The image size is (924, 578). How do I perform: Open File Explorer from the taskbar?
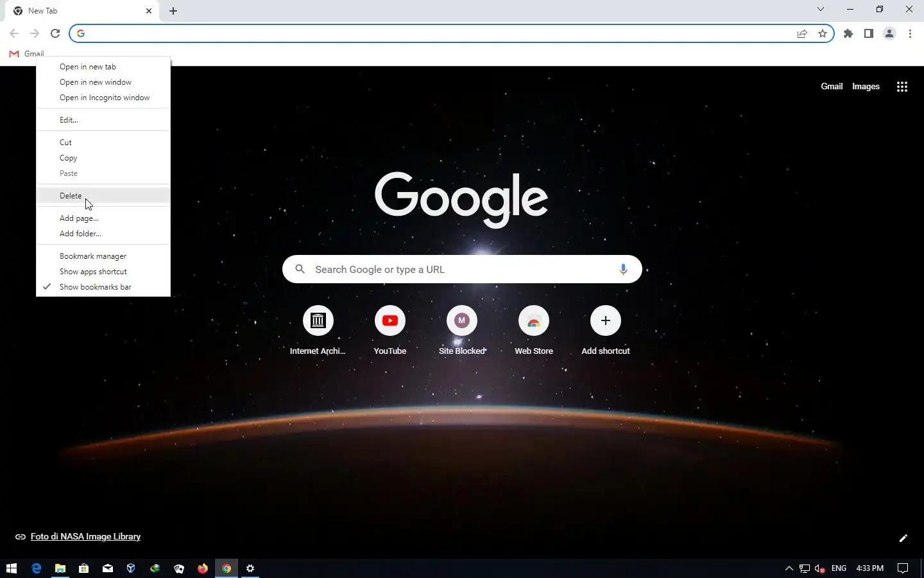60,568
